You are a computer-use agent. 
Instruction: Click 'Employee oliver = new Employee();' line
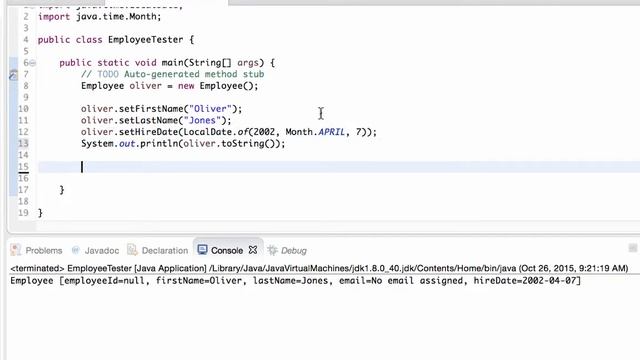pyautogui.click(x=170, y=86)
